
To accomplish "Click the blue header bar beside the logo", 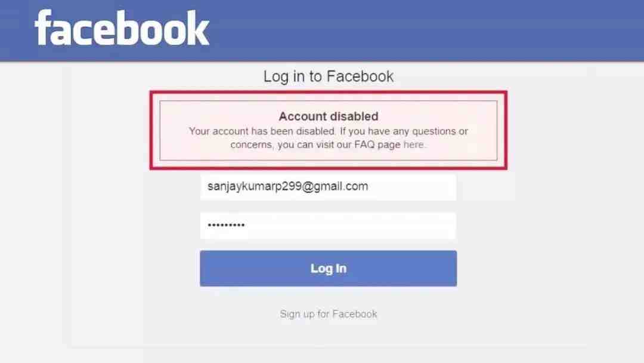I will click(427, 30).
